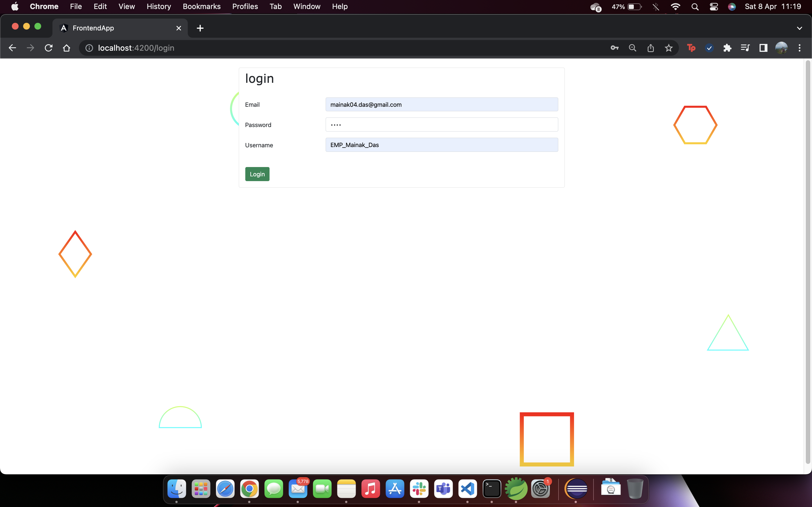Open macOS Control Center toggles

click(714, 7)
